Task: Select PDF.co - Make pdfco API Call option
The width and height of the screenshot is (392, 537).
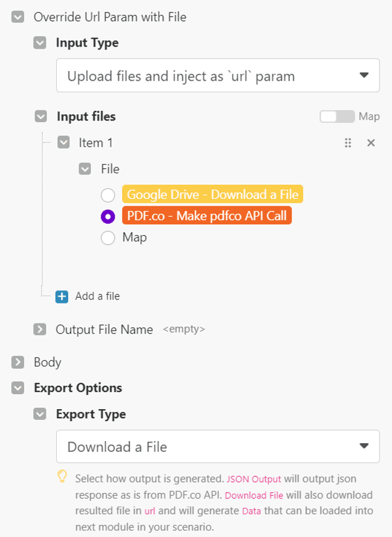Action: (107, 217)
